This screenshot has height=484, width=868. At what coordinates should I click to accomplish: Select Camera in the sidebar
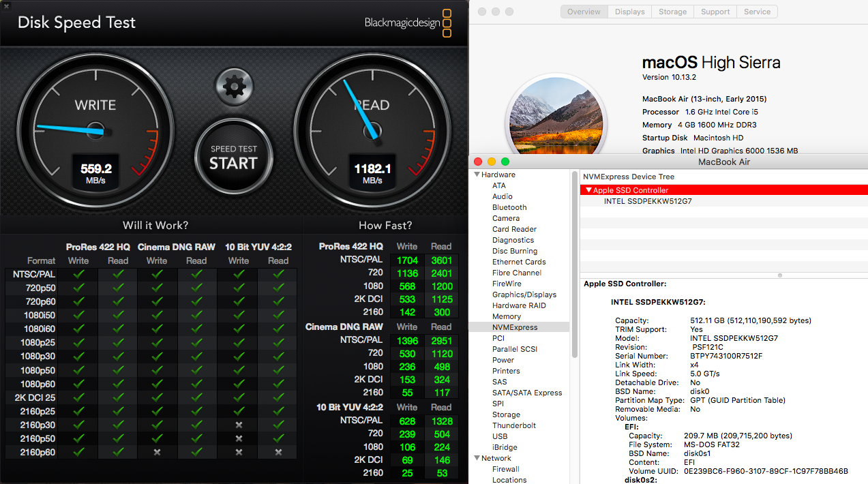click(506, 218)
